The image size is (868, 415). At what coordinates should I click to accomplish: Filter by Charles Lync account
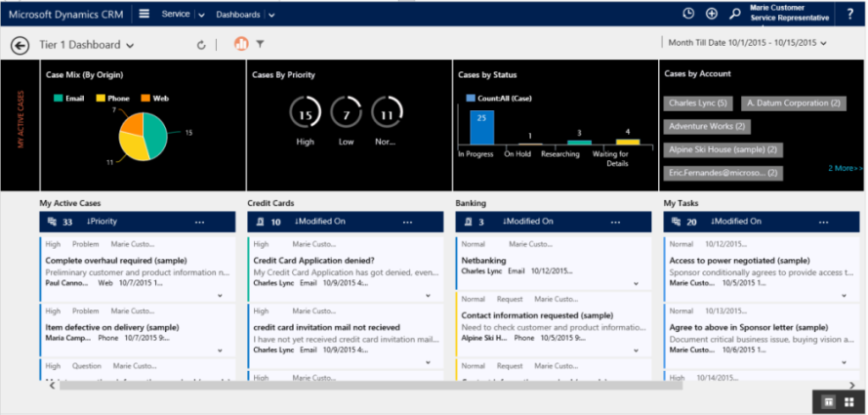(x=696, y=103)
